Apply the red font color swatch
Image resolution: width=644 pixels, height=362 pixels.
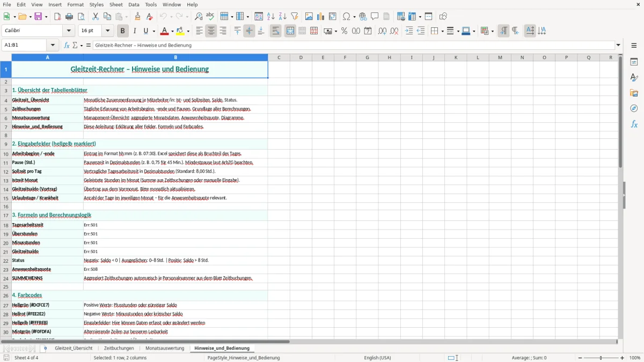pyautogui.click(x=164, y=31)
